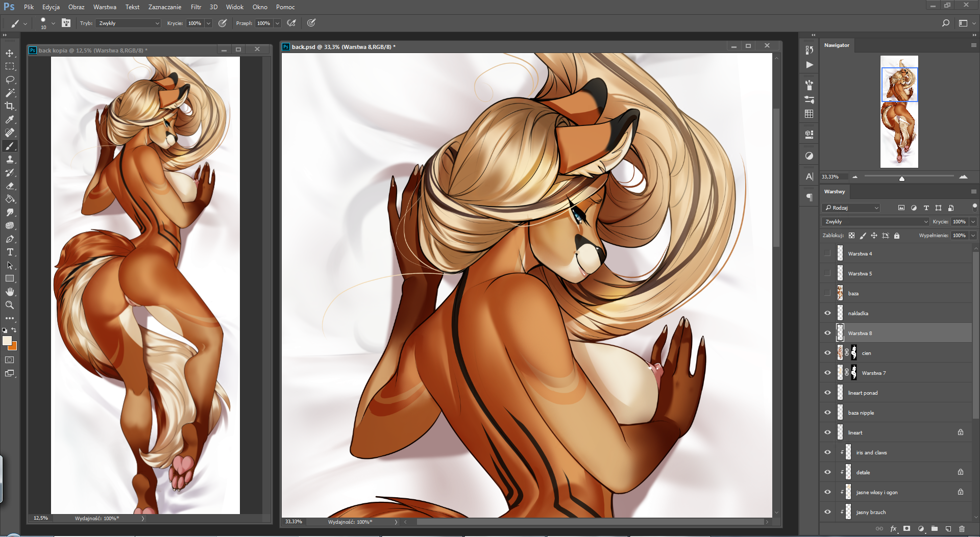980x537 pixels.
Task: Toggle visibility of lineart ponad layer
Action: click(827, 393)
